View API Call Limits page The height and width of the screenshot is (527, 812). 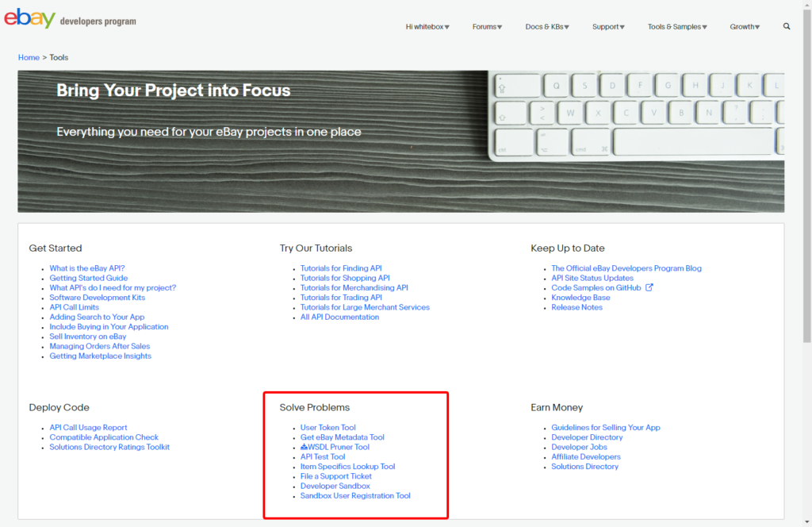tap(74, 307)
